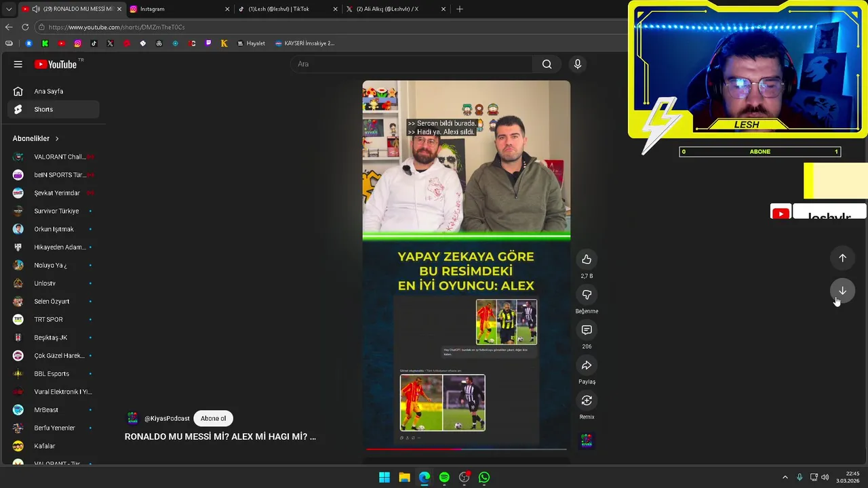
Task: Go to Ana Sayfa in sidebar
Action: (x=53, y=91)
